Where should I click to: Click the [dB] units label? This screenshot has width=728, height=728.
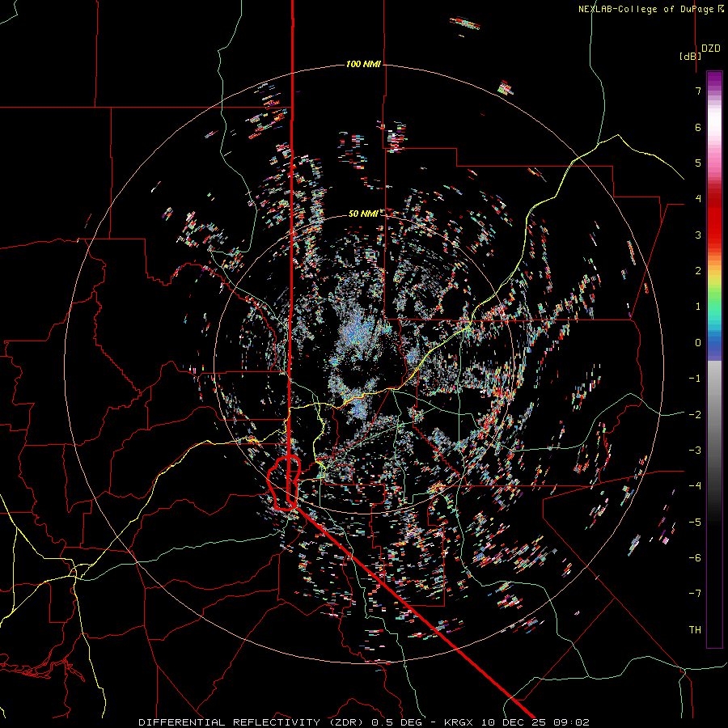tap(690, 56)
